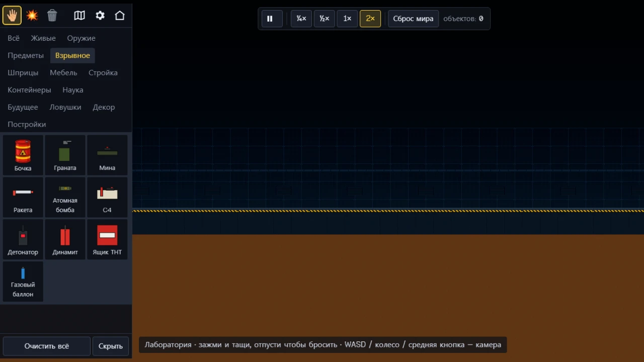
Task: Choose the Атомная бомба item
Action: click(65, 197)
